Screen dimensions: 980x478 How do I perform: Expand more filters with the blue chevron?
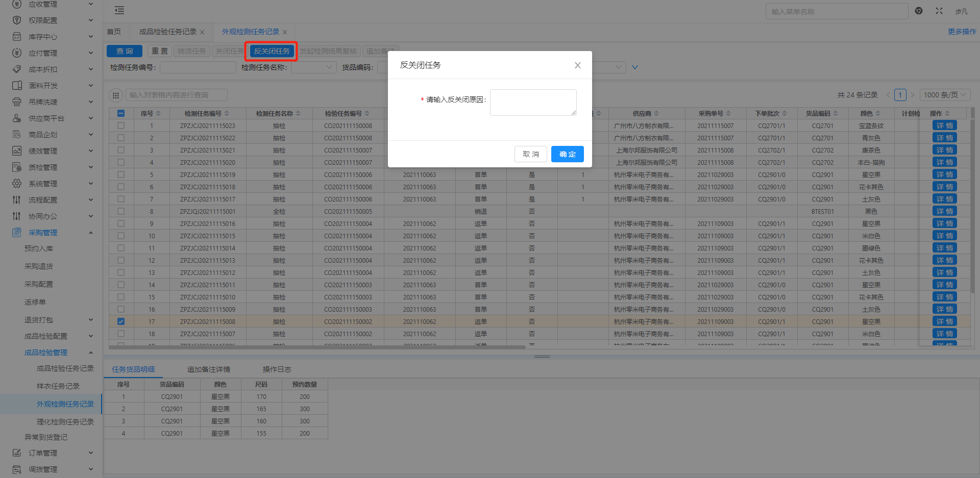[x=635, y=67]
